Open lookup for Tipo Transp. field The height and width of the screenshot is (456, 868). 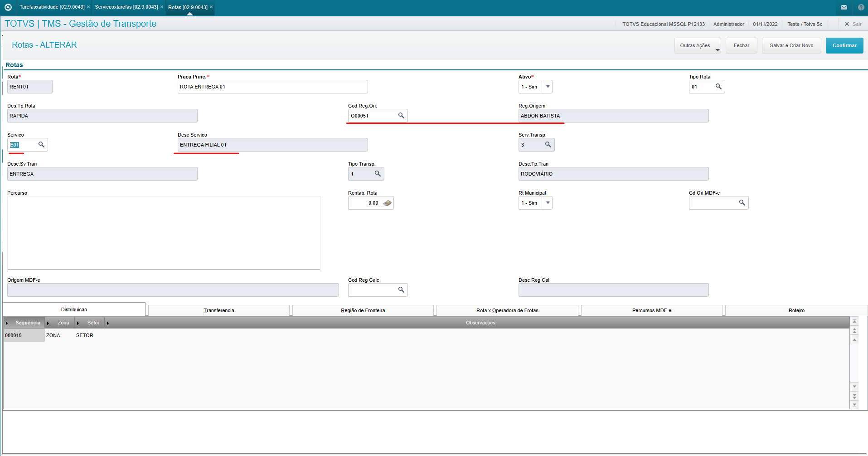tap(378, 174)
